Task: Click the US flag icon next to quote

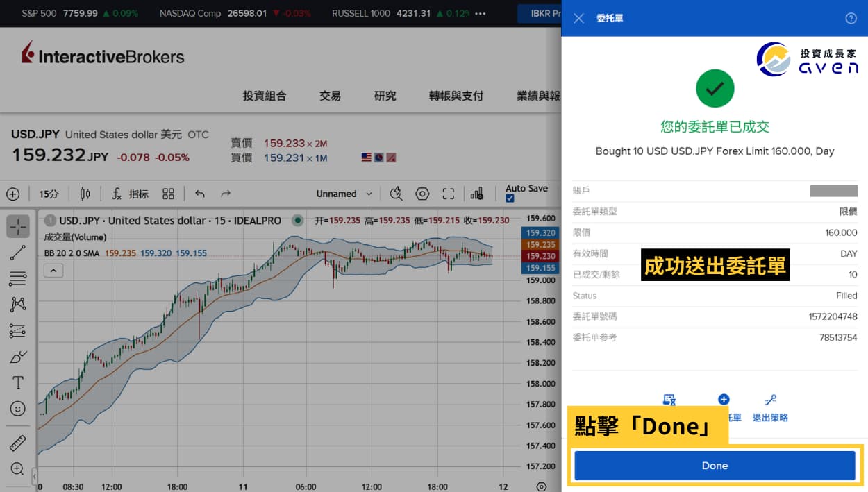Action: point(367,158)
